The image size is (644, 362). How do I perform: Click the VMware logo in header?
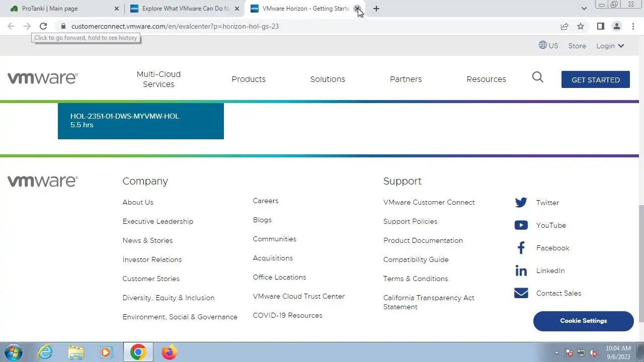click(x=43, y=78)
